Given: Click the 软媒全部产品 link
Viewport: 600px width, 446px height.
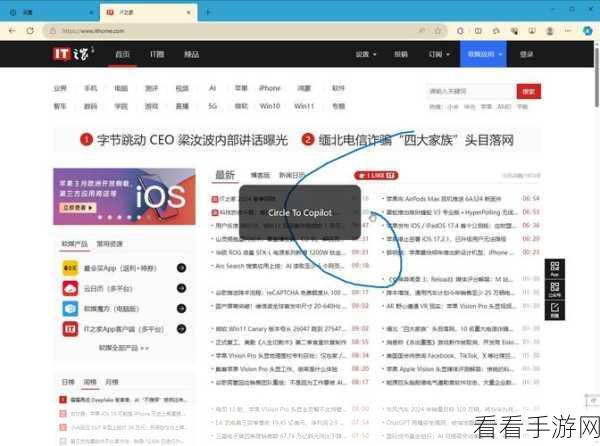Looking at the screenshot, I should pyautogui.click(x=124, y=348).
